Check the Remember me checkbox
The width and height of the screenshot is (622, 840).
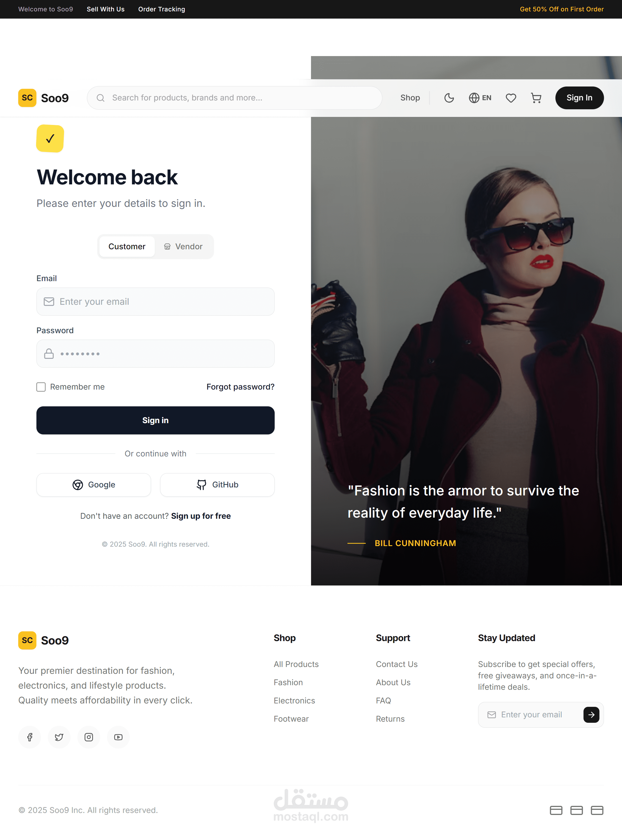[x=41, y=387]
